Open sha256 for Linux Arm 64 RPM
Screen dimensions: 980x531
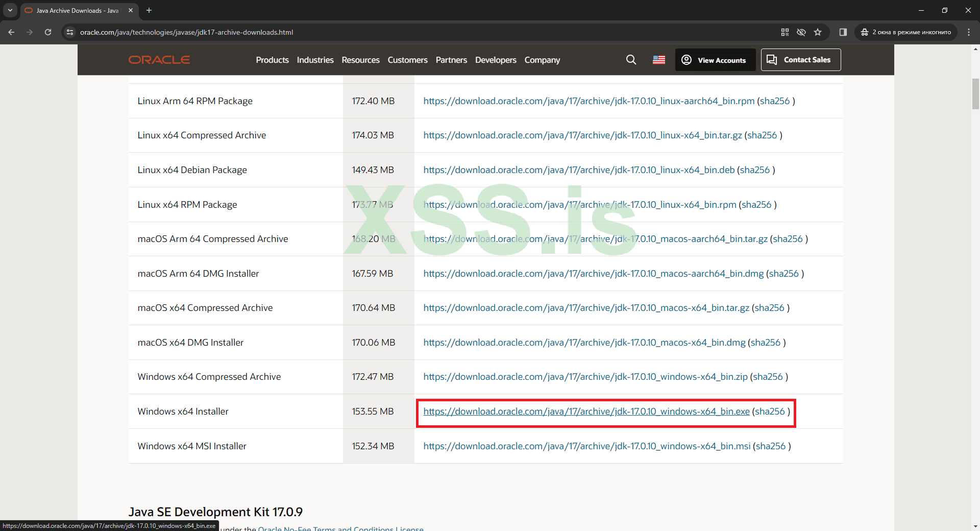(775, 101)
